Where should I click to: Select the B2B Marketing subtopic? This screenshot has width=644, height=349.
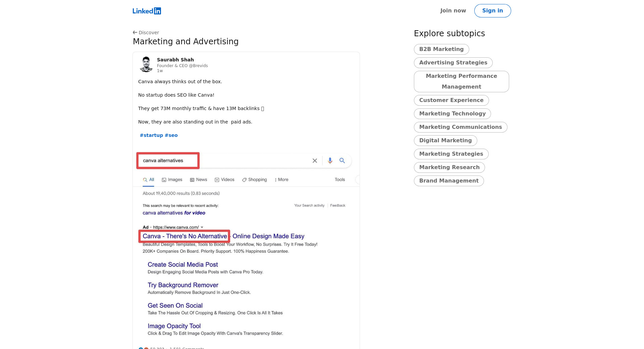(441, 49)
